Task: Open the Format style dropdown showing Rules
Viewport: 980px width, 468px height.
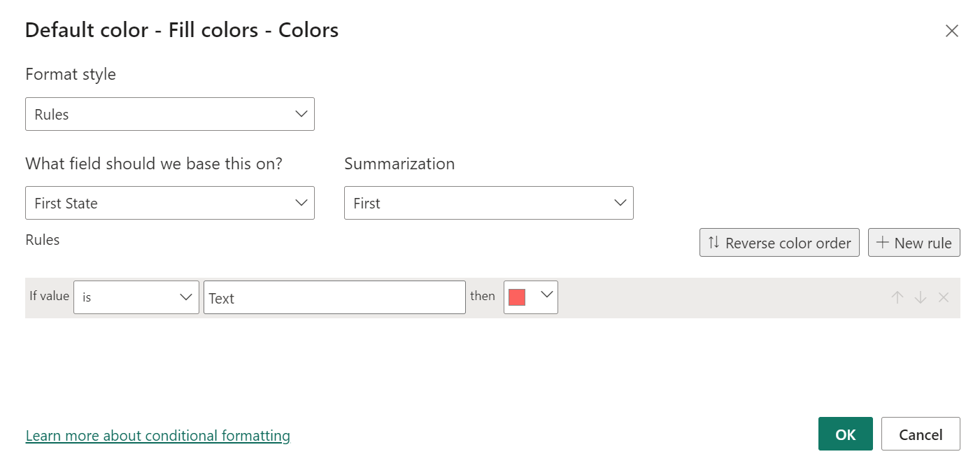Action: (169, 114)
